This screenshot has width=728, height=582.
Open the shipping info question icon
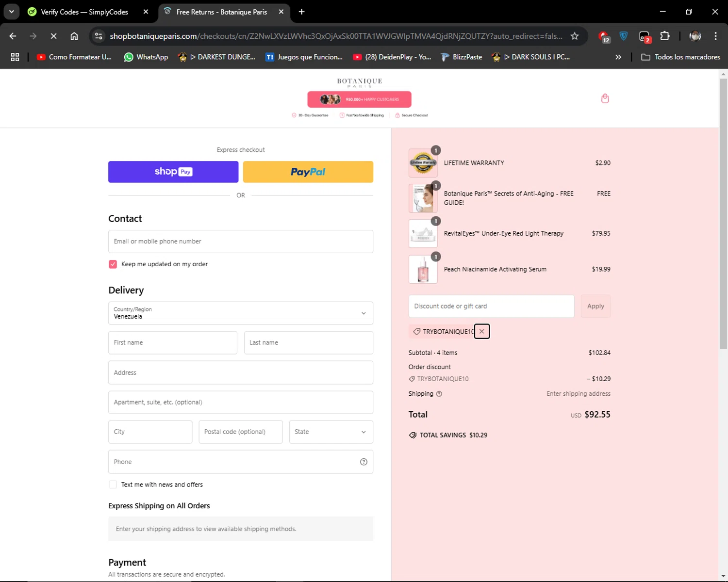439,394
